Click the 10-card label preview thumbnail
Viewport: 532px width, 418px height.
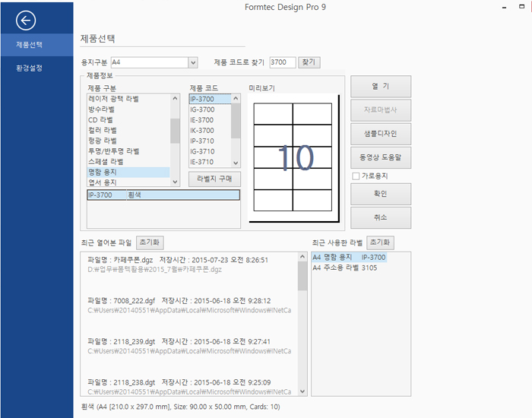click(293, 158)
